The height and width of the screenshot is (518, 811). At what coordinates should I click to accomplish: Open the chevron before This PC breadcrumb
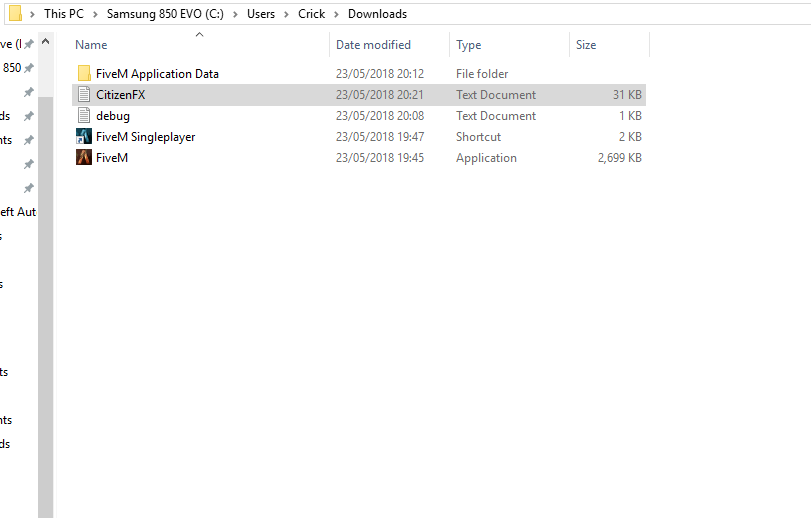point(32,14)
